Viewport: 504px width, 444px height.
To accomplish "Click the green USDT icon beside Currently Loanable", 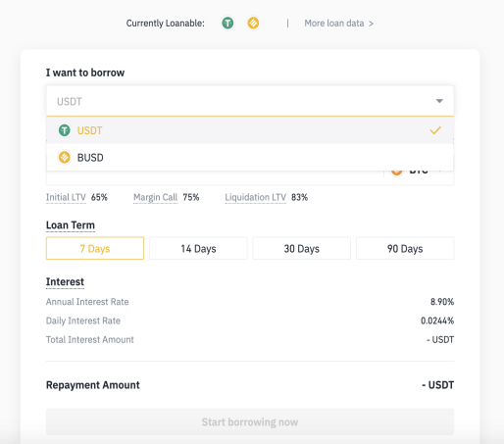I will (x=227, y=24).
